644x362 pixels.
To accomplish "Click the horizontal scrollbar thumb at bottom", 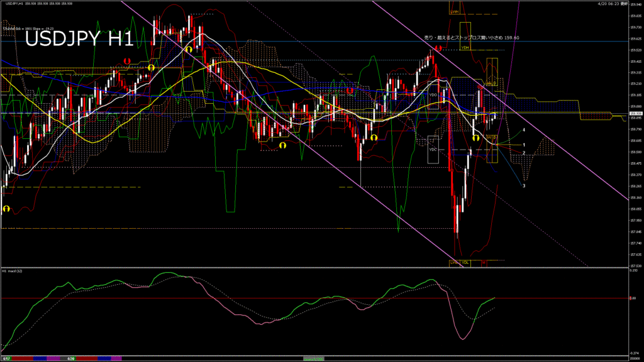I will (x=314, y=359).
